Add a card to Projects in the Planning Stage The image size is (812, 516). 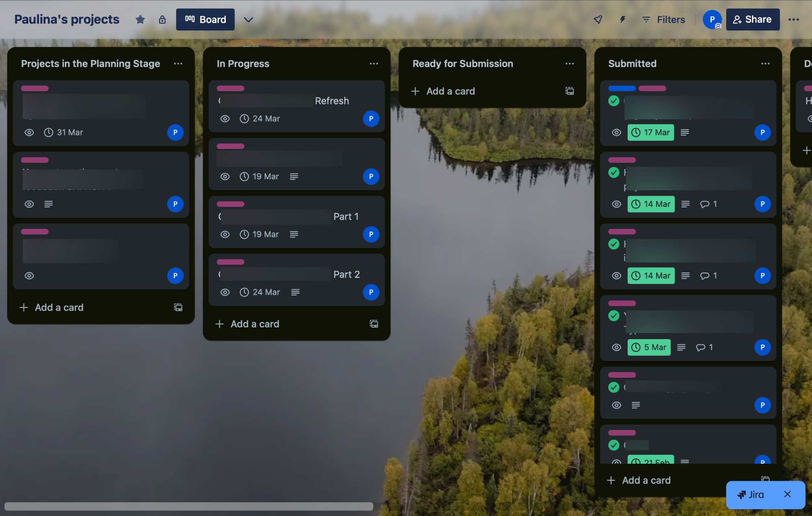coord(59,307)
